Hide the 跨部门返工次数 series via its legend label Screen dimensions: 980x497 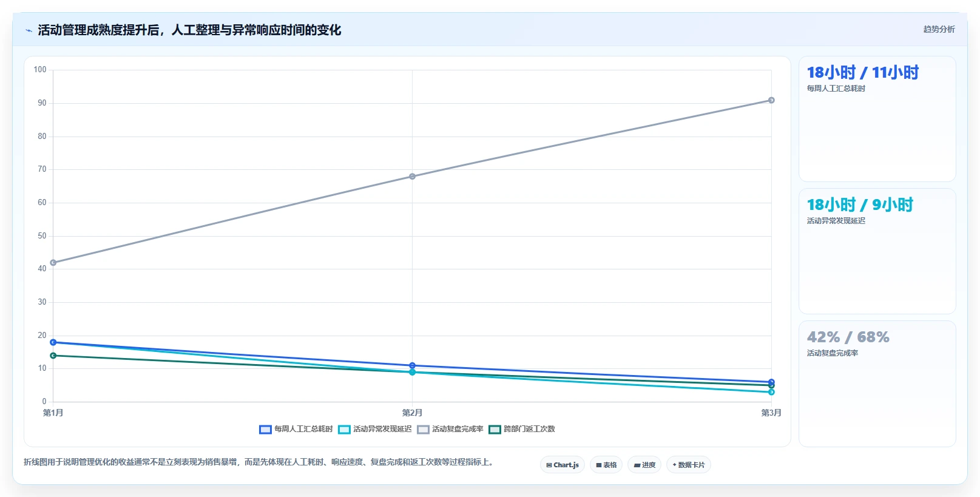pyautogui.click(x=529, y=429)
